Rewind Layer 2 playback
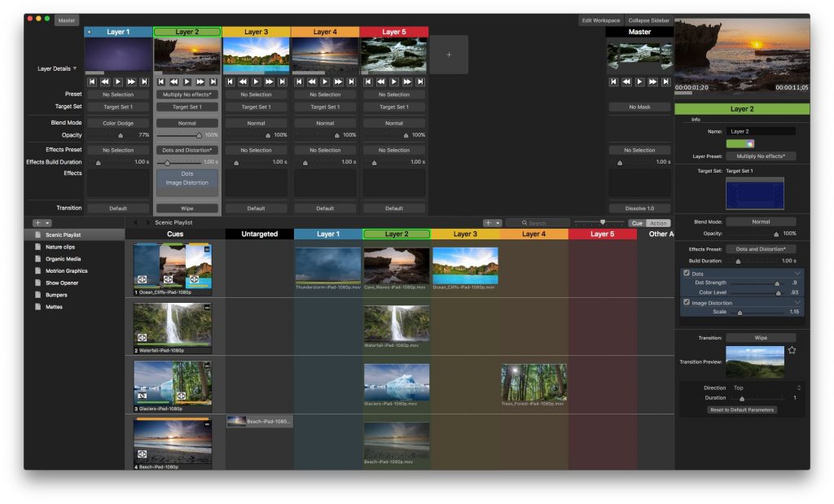The width and height of the screenshot is (834, 504). pyautogui.click(x=174, y=82)
